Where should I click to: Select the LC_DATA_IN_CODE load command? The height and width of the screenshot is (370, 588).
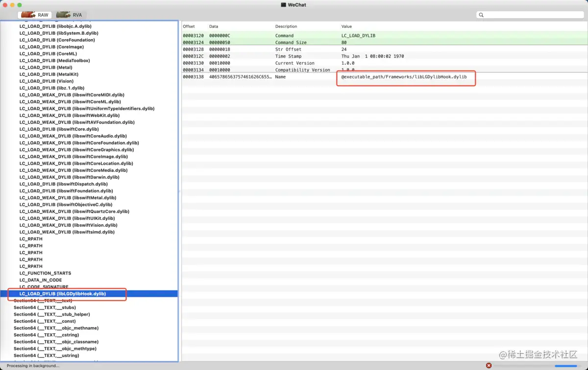[x=41, y=280]
